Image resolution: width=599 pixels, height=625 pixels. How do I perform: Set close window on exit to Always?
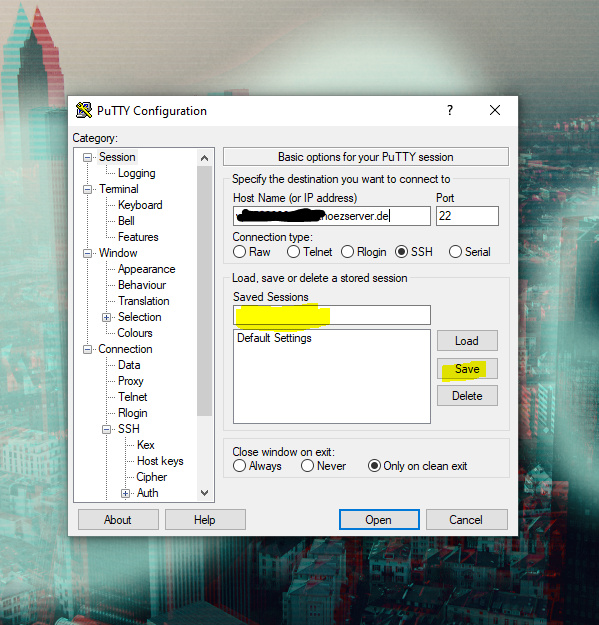coord(239,466)
